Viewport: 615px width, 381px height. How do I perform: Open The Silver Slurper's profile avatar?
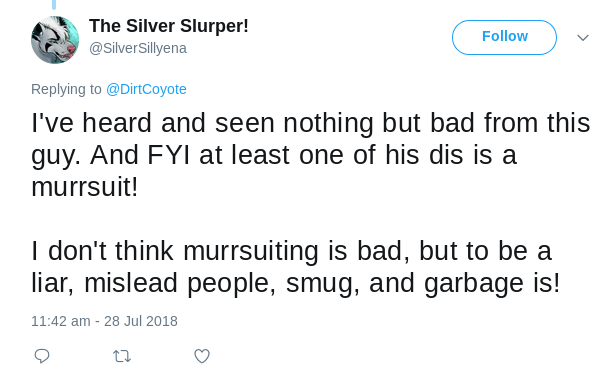(x=55, y=40)
